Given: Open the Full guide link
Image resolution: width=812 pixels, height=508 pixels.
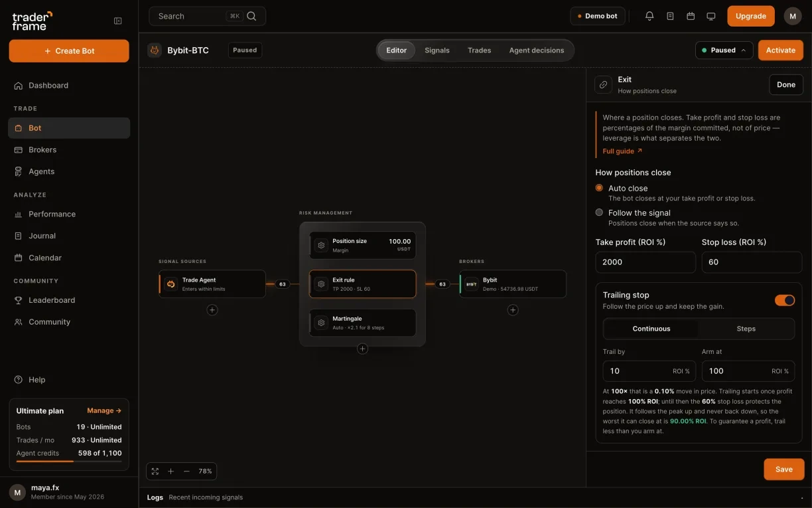Looking at the screenshot, I should (622, 151).
